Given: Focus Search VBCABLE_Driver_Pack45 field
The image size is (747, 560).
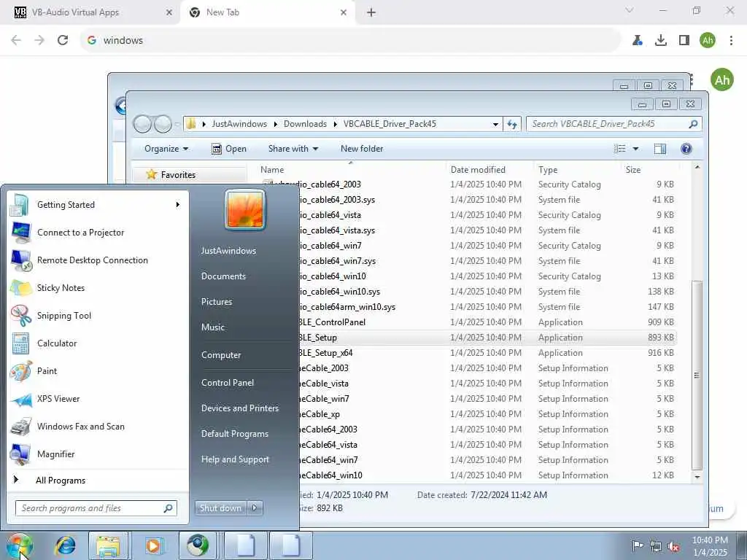Looking at the screenshot, I should point(614,124).
